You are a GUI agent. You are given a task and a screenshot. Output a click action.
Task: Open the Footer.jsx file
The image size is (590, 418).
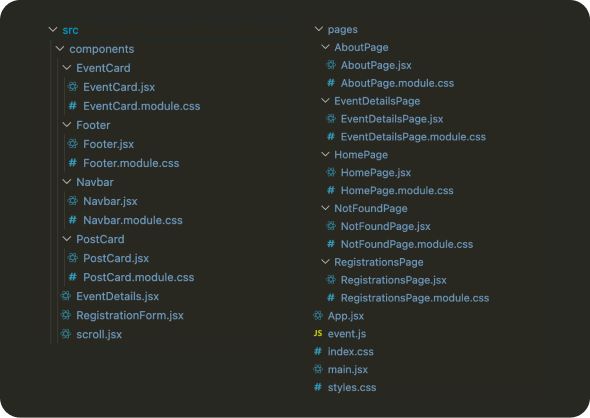(x=108, y=144)
